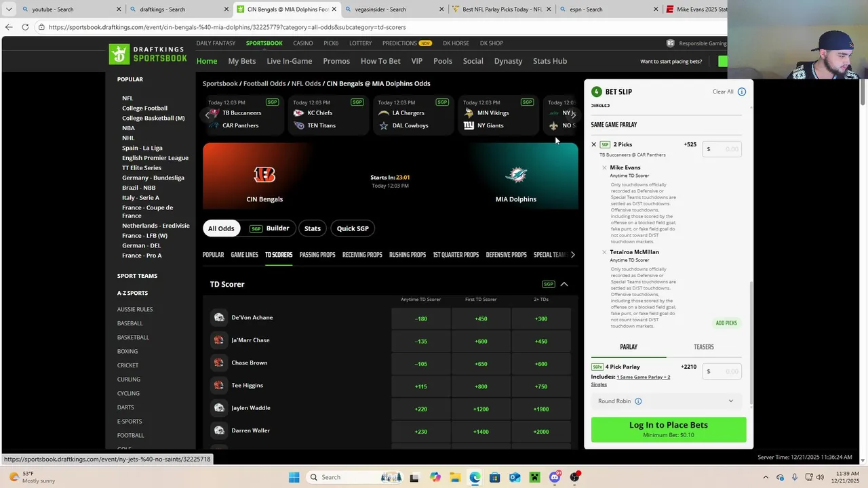Open Outlook from the taskbar

pyautogui.click(x=515, y=477)
